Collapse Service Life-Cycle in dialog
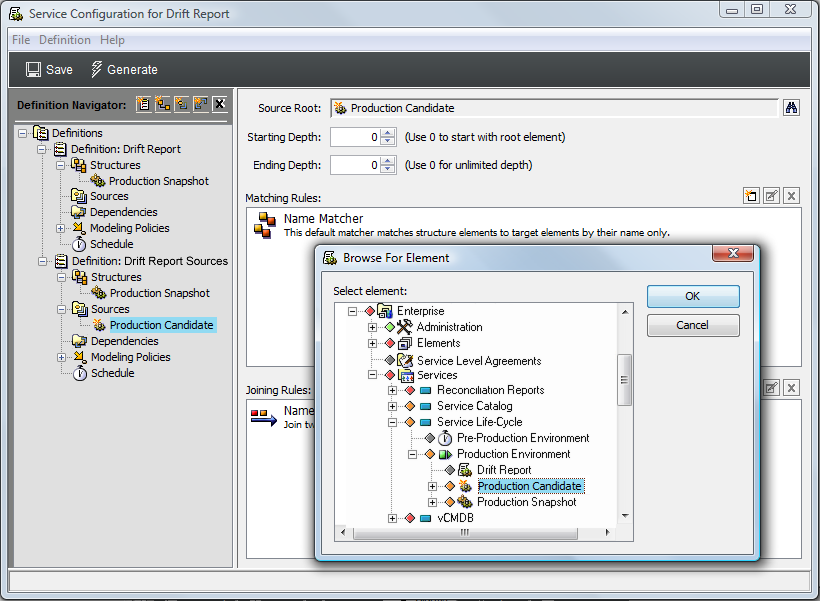Viewport: 820px width, 601px height. click(x=392, y=422)
